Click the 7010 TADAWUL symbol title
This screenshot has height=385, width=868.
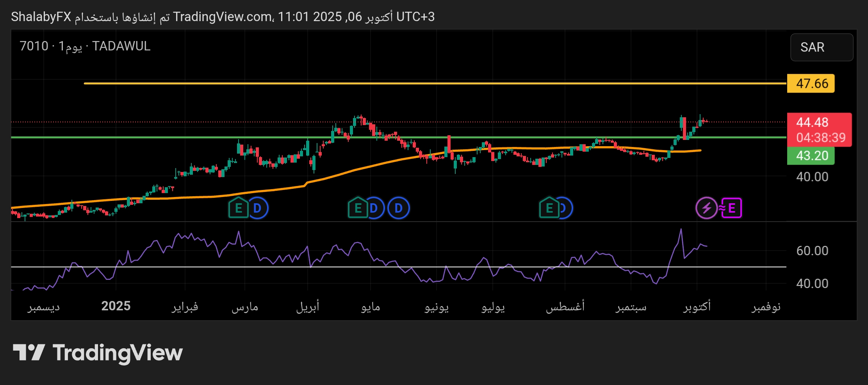(85, 46)
